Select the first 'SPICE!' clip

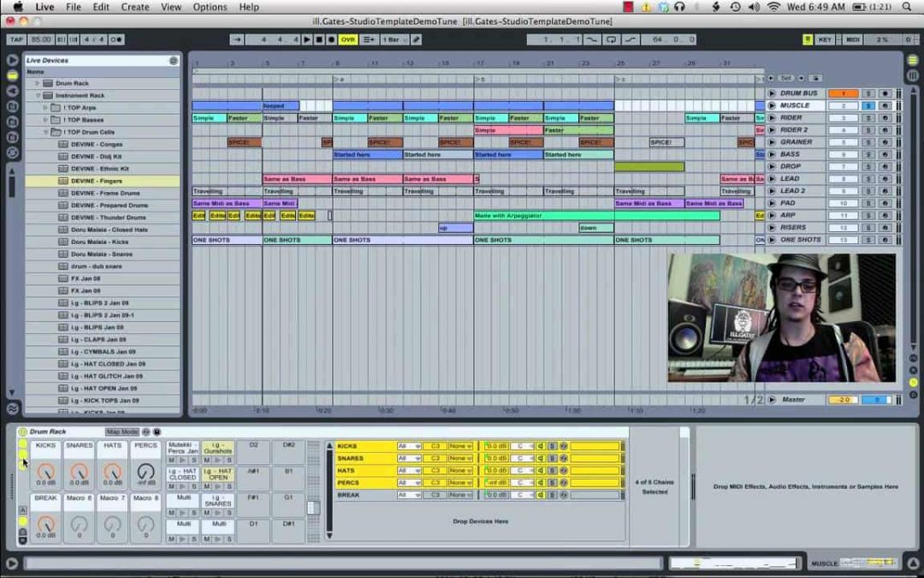[x=244, y=142]
